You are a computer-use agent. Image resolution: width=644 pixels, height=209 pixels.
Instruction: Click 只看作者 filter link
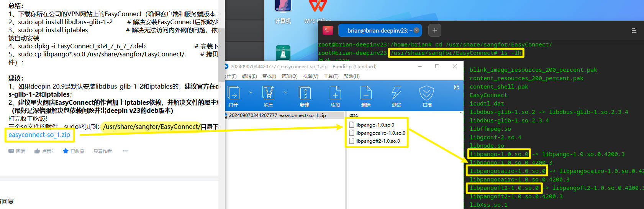pos(103,151)
